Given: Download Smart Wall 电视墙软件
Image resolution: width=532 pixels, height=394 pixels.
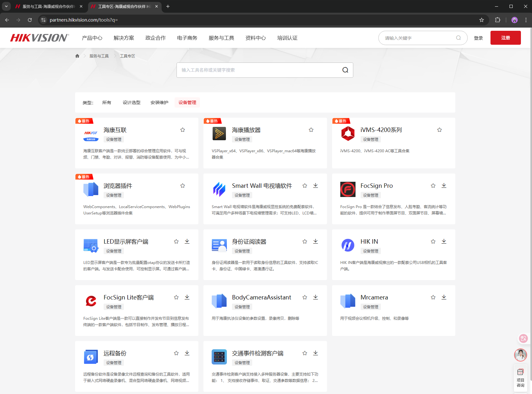Looking at the screenshot, I should click(316, 186).
